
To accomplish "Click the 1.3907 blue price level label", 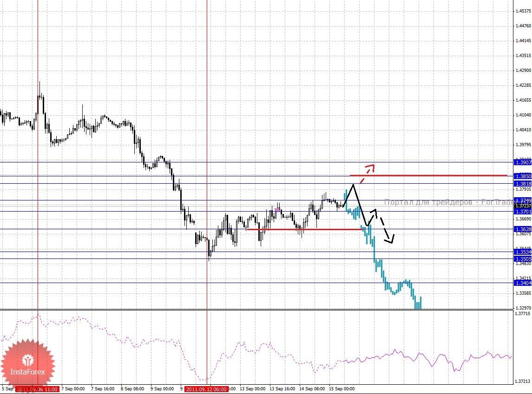I will 523,162.
